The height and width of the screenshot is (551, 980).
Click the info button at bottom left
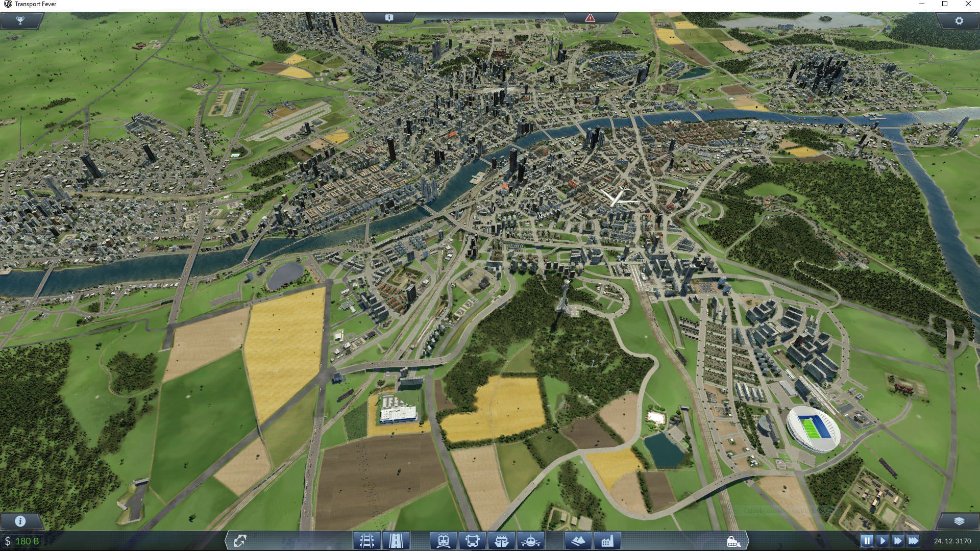(x=20, y=521)
